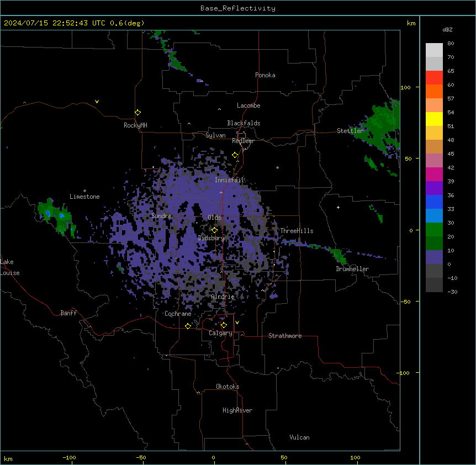Click the white plus marker north of Drumheller

338,207
